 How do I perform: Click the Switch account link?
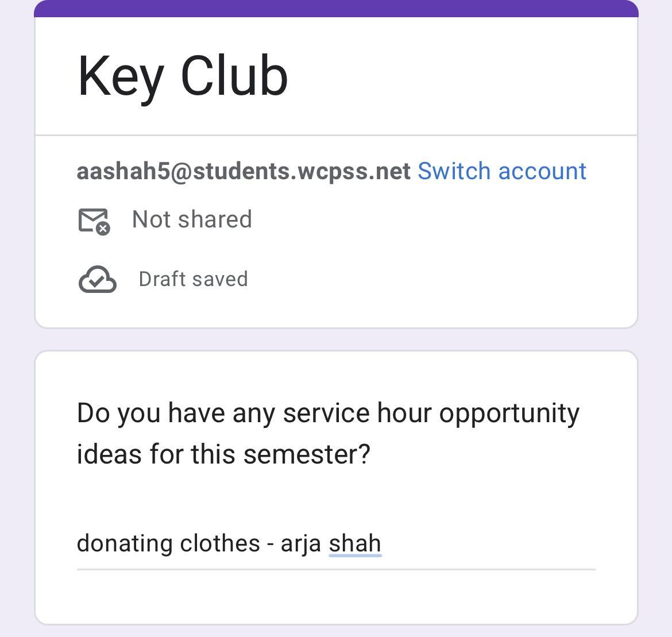click(501, 171)
